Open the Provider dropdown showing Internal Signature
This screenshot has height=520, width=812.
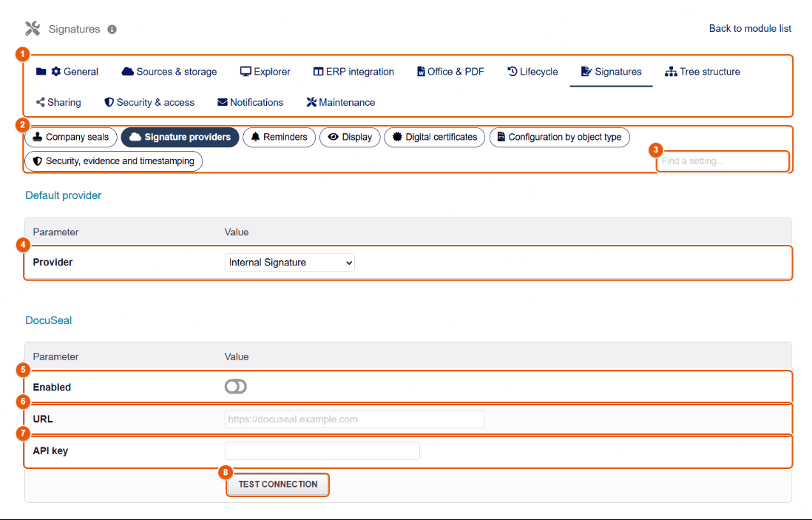289,263
